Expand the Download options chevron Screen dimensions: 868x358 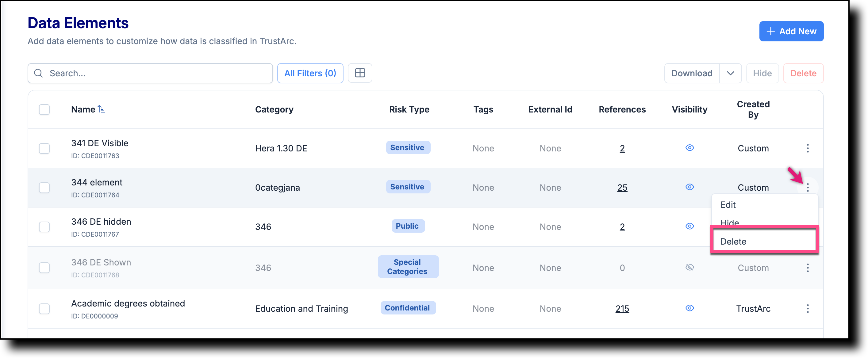[x=731, y=73]
